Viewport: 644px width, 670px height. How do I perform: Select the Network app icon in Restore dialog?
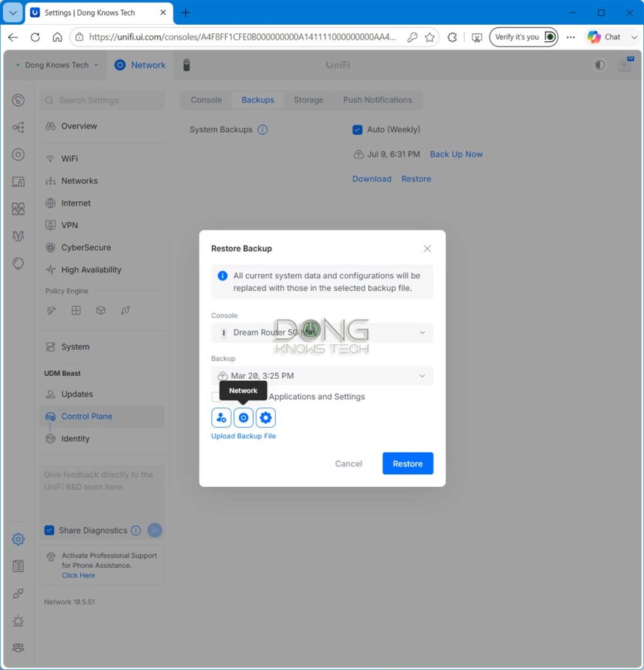pos(243,417)
